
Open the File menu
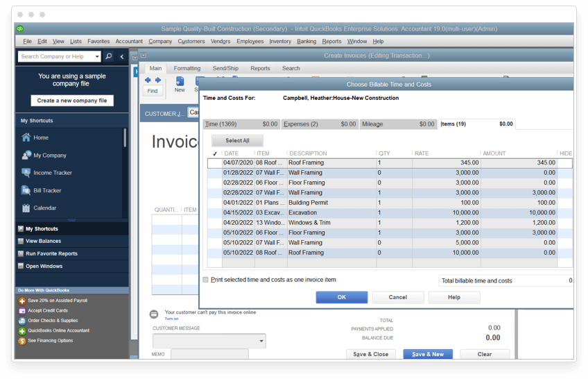coord(27,41)
